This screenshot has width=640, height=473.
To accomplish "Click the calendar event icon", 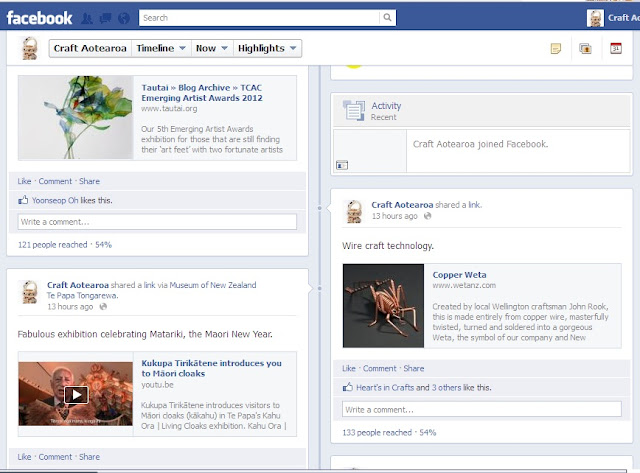I will pos(616,48).
